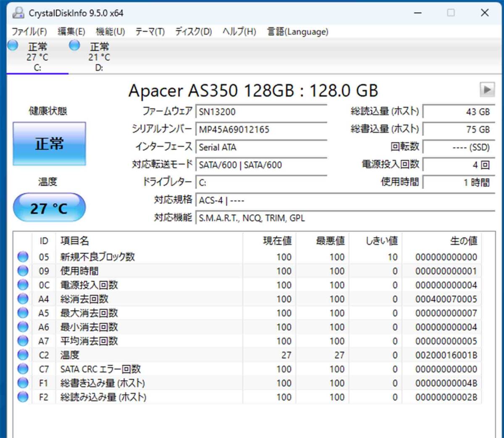The height and width of the screenshot is (438, 504).
Task: Select the 平均消去回数 row
Action: click(x=248, y=341)
